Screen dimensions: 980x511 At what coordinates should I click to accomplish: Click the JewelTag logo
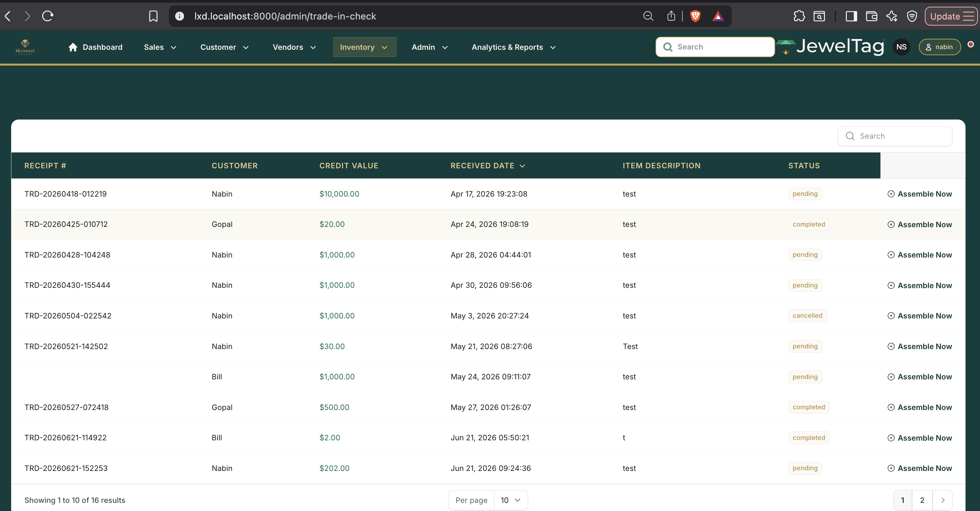pyautogui.click(x=830, y=47)
